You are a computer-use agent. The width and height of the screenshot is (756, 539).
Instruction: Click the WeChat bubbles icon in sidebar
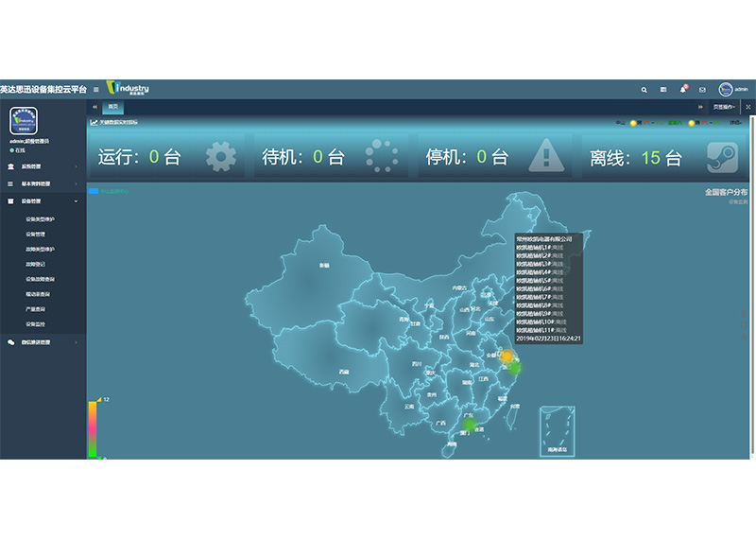coord(10,342)
